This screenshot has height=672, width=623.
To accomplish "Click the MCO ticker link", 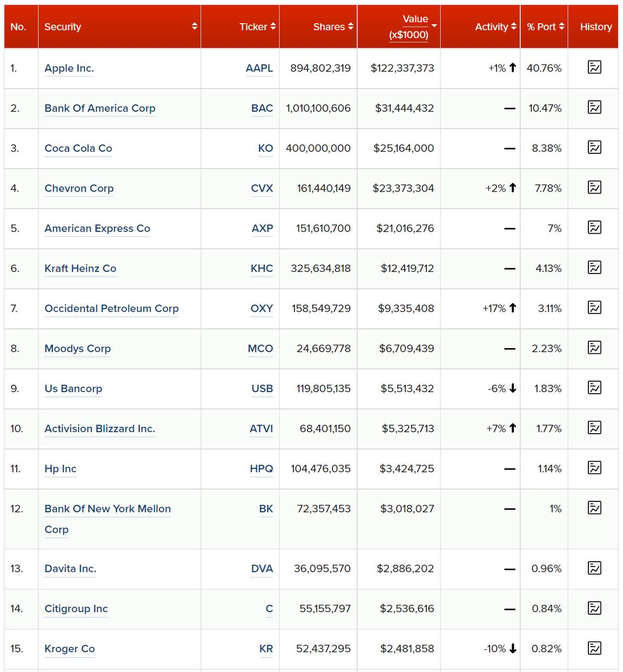I will pos(260,349).
